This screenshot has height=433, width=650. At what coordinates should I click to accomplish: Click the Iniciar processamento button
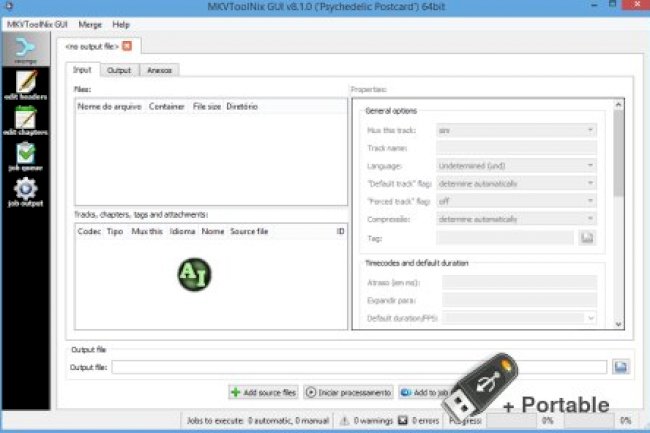click(x=349, y=392)
